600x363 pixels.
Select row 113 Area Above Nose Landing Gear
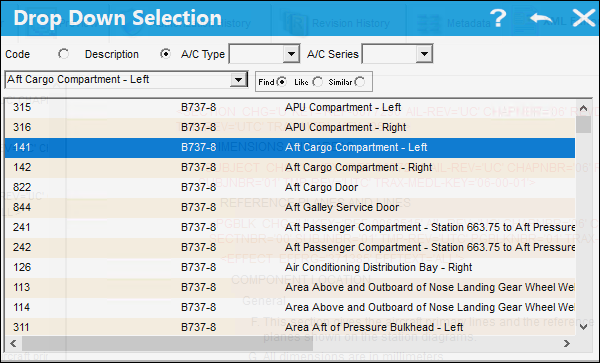click(x=290, y=287)
